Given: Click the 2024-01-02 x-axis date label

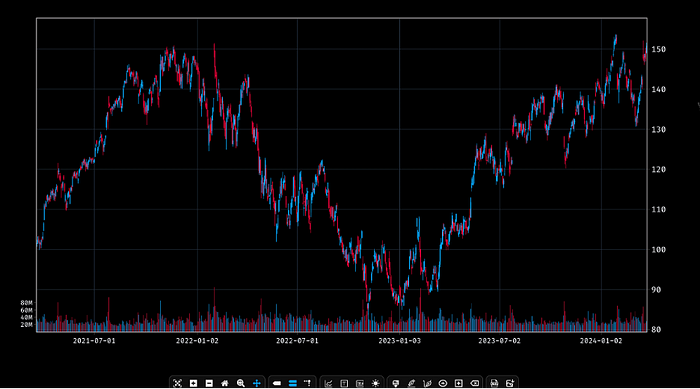Looking at the screenshot, I should click(601, 341).
